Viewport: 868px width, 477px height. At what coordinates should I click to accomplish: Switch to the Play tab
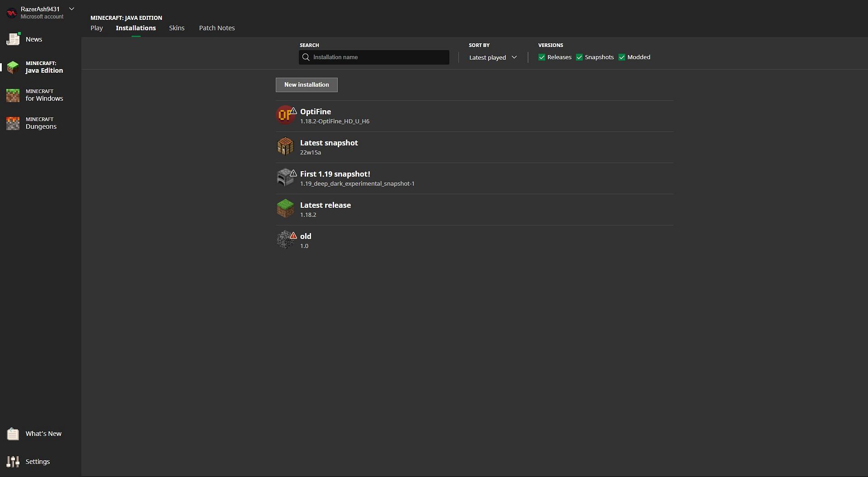point(97,28)
